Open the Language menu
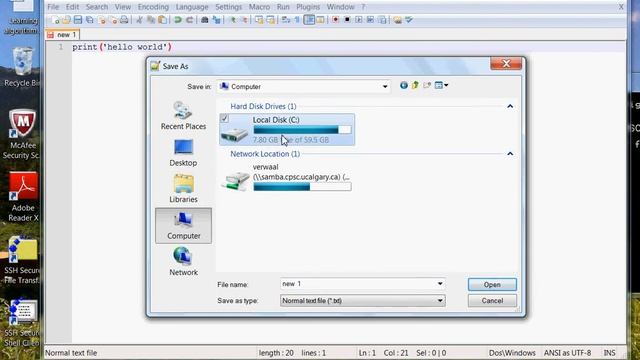Image resolution: width=640 pixels, height=360 pixels. (192, 7)
